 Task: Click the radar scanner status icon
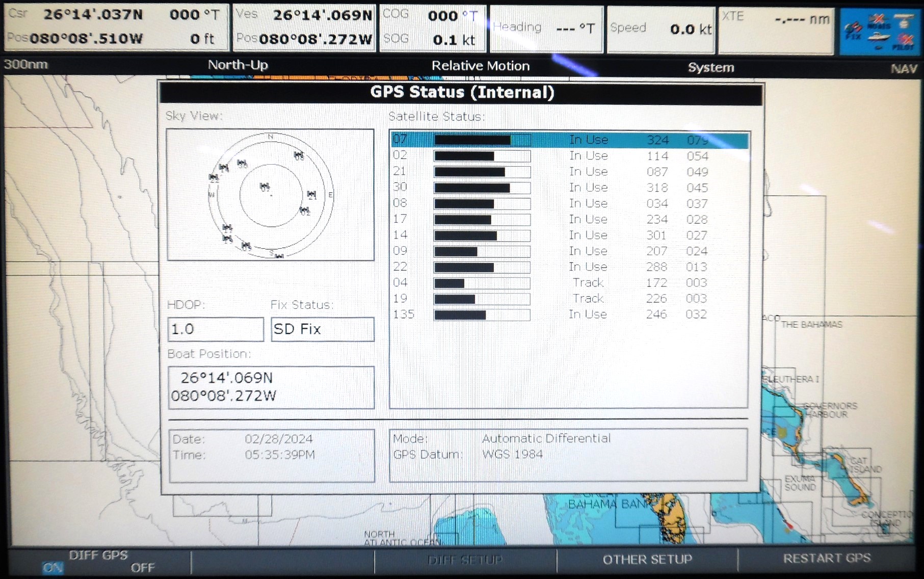pyautogui.click(x=904, y=21)
